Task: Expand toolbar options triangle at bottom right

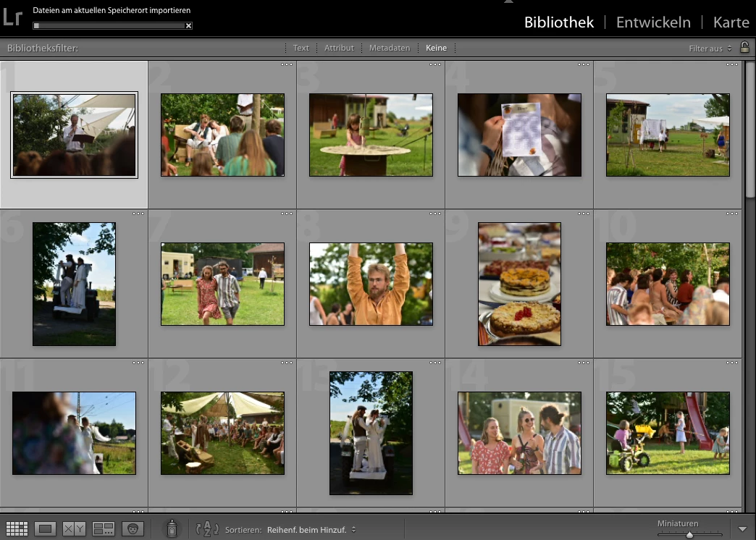Action: click(x=743, y=529)
